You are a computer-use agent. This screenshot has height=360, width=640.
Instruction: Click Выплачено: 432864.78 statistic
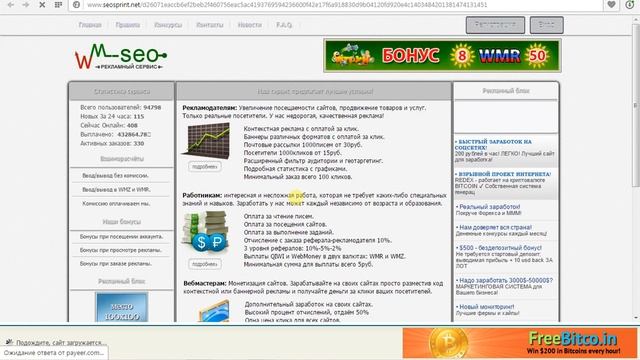[x=116, y=134]
